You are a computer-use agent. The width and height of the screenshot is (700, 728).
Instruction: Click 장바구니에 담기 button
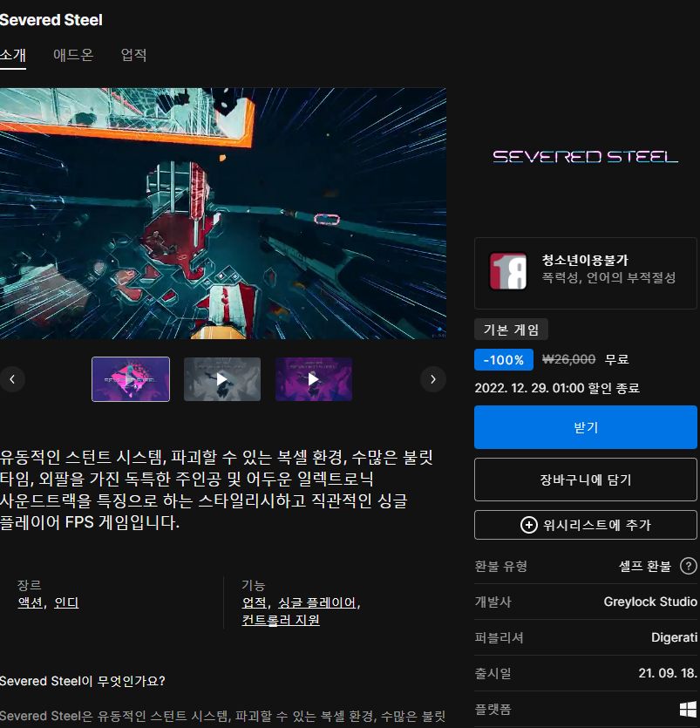pyautogui.click(x=586, y=480)
